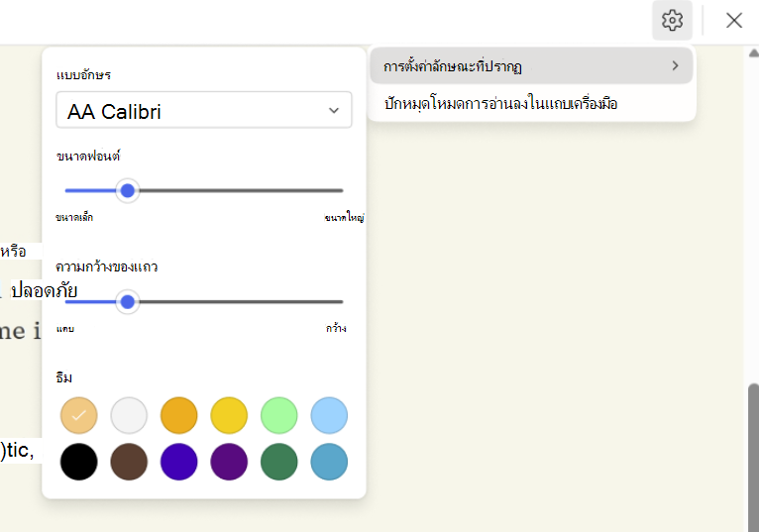Click the vertical scrollbar thumb
Viewport: 759px width, 532px height.
click(754, 458)
